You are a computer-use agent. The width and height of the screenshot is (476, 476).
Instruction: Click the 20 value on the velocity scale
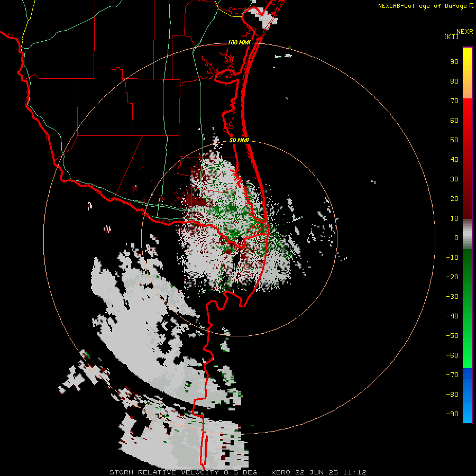click(x=454, y=198)
